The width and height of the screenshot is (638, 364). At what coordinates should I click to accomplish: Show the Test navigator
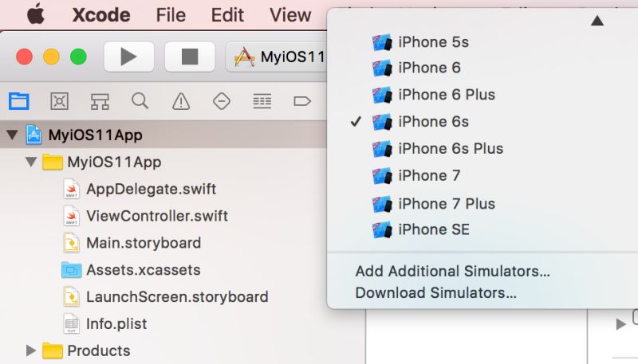(x=222, y=101)
